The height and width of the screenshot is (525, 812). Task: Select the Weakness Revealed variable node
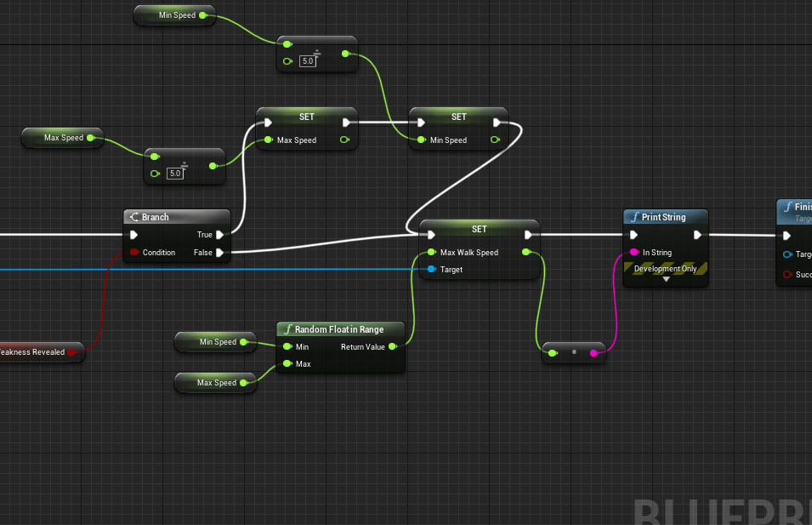(x=34, y=352)
